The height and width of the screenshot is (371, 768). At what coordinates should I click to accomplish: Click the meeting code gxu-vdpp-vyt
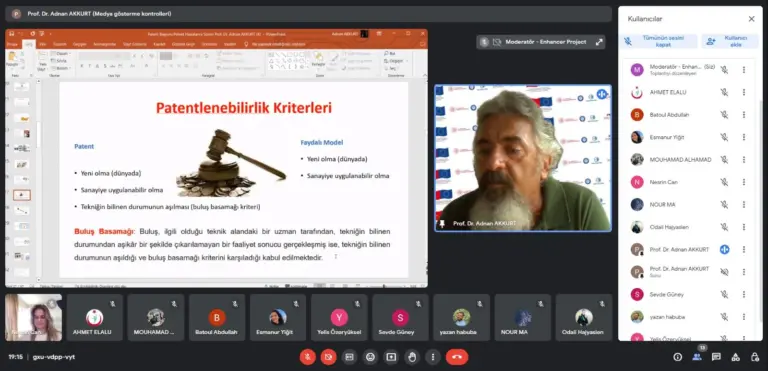(54, 357)
